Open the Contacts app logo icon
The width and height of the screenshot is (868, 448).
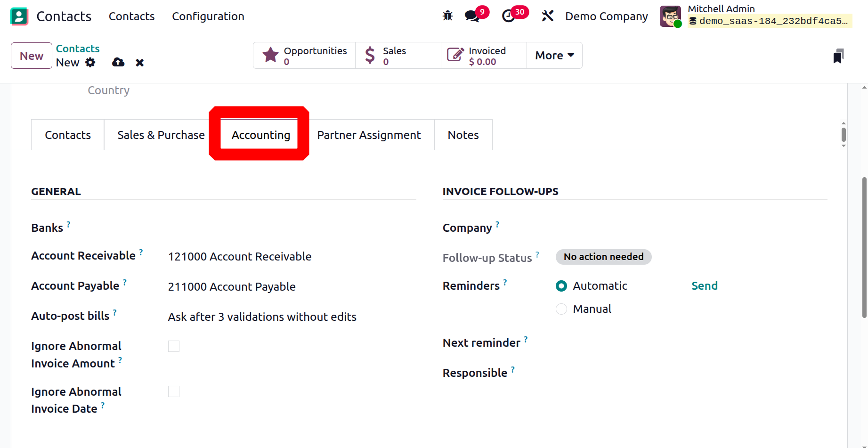pyautogui.click(x=19, y=16)
